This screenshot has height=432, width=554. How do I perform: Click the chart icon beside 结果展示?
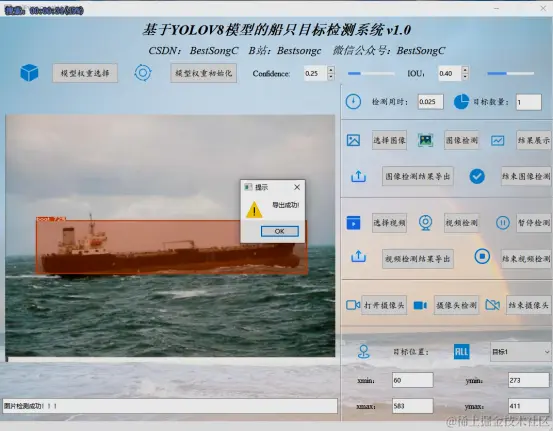[x=497, y=141]
